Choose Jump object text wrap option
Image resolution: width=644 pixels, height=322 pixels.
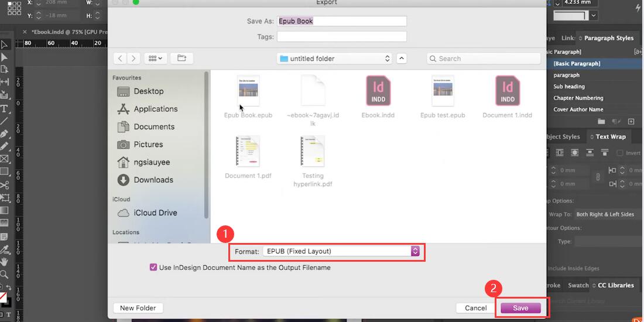click(x=590, y=153)
